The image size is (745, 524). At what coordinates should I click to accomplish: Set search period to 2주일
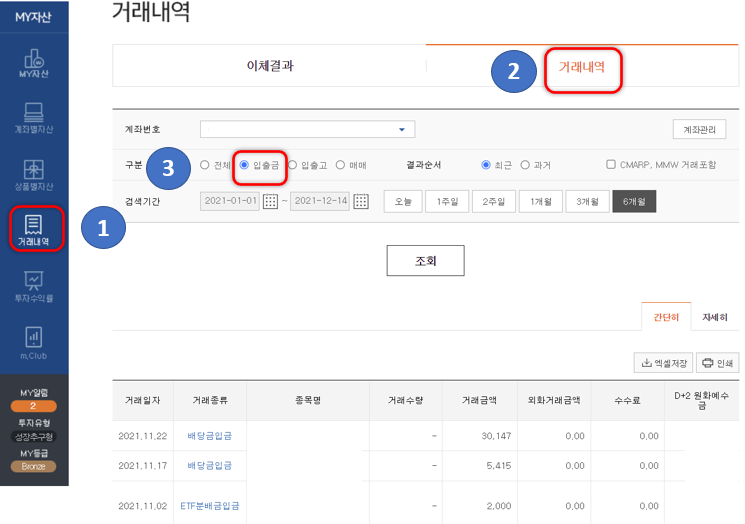pos(494,201)
